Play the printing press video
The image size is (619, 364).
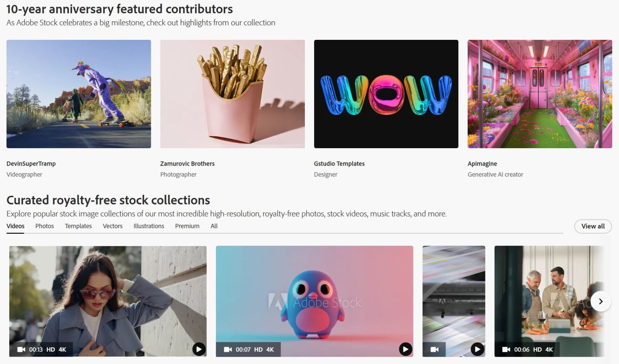477,349
